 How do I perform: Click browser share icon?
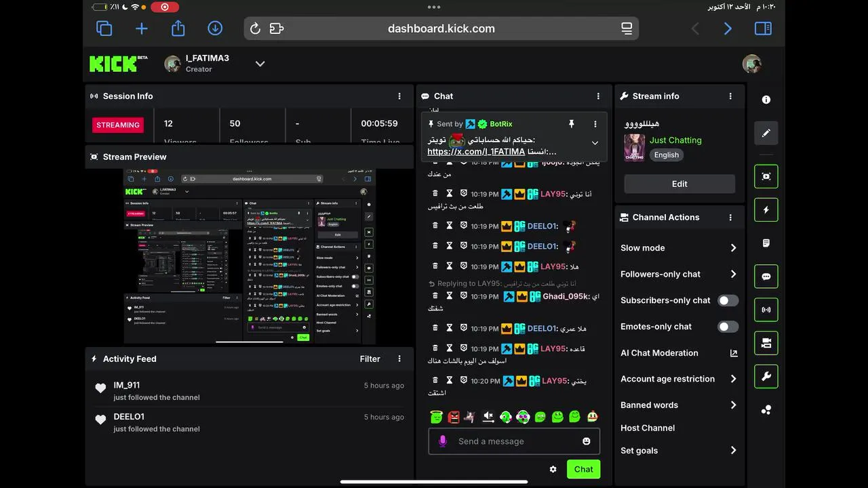(x=178, y=28)
